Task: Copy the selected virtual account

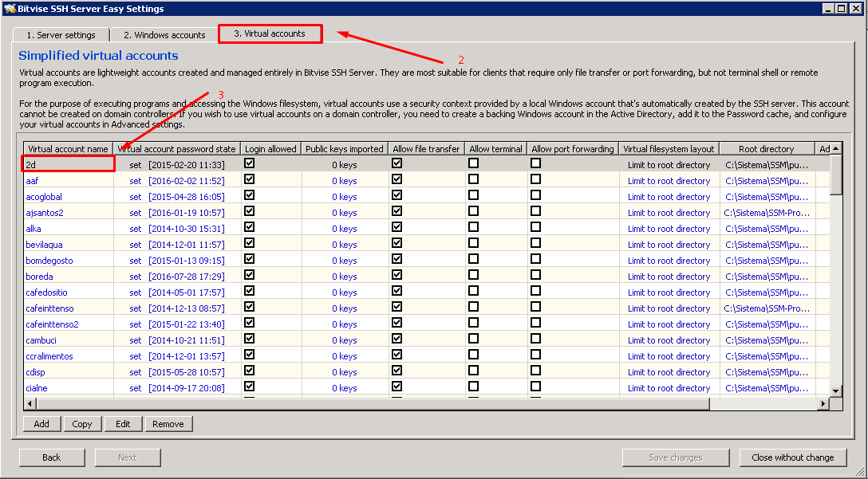Action: (82, 424)
